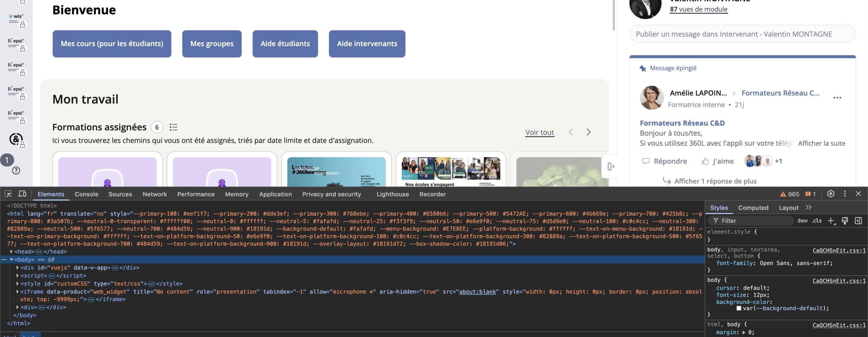Expand the style id="customCSS" node

(17, 284)
